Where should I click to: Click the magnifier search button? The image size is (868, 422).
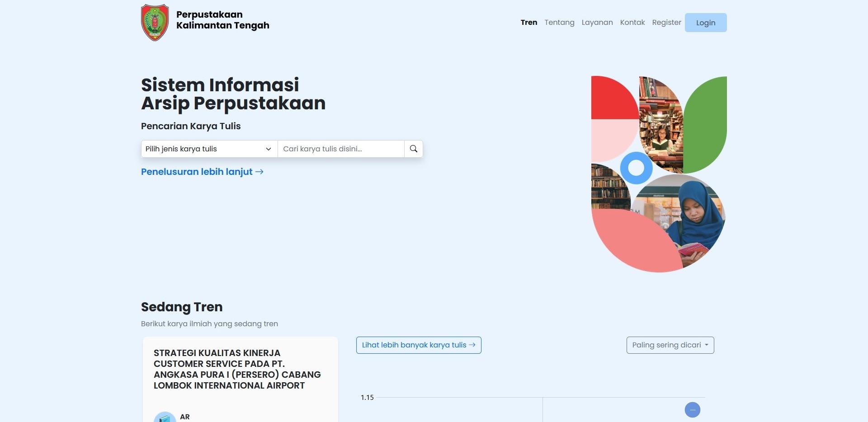tap(413, 149)
